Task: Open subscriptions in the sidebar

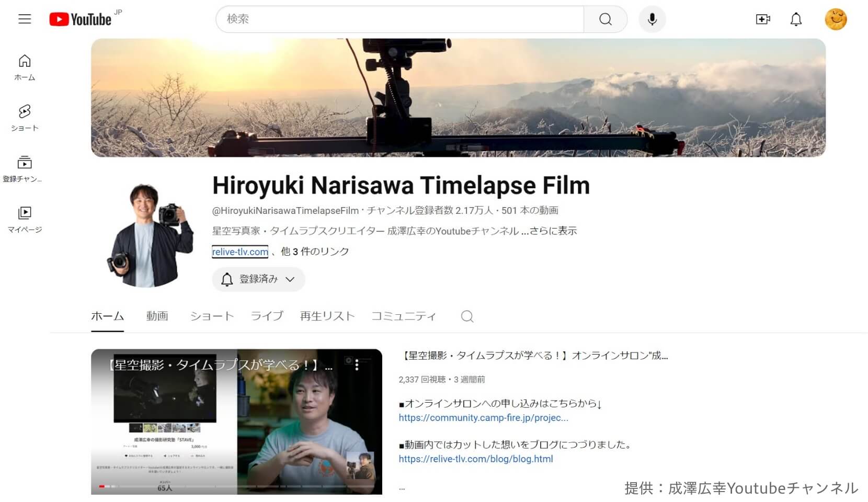Action: [25, 168]
